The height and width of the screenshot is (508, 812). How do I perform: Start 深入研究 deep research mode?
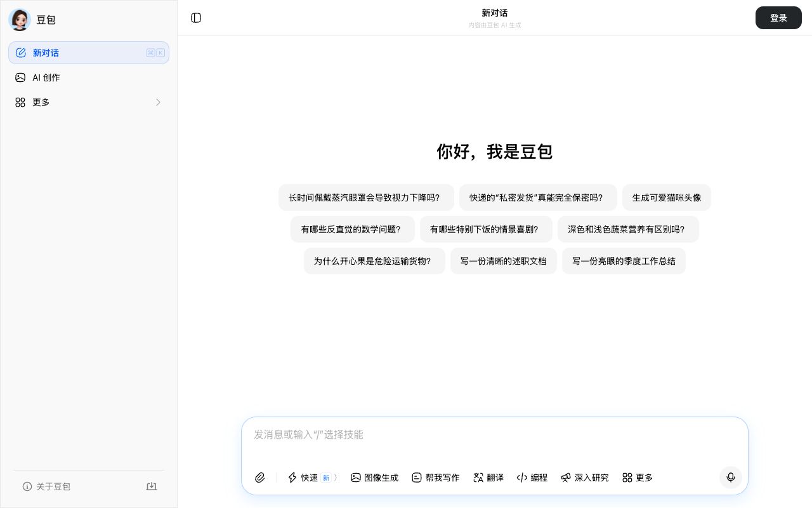(x=584, y=478)
